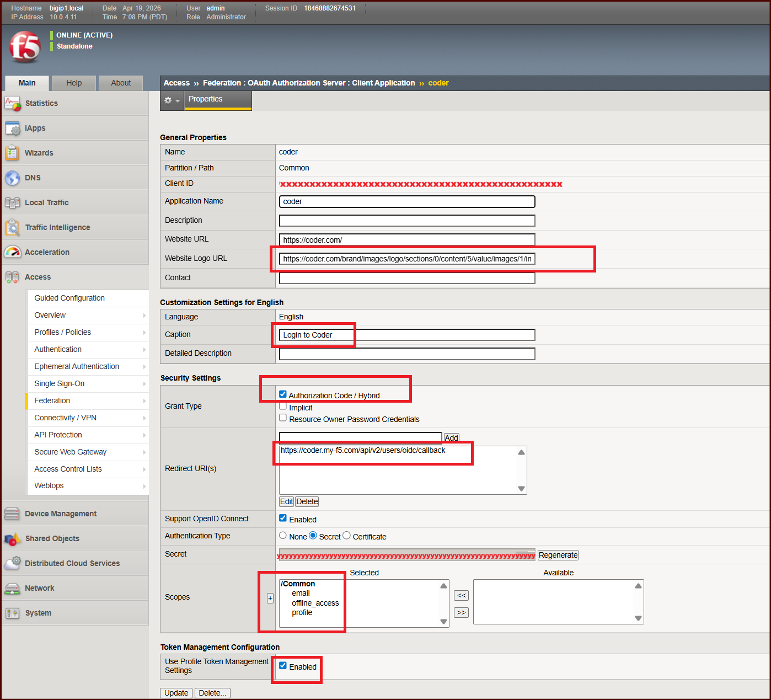Open Local Traffic section icon
The width and height of the screenshot is (771, 700).
point(12,202)
